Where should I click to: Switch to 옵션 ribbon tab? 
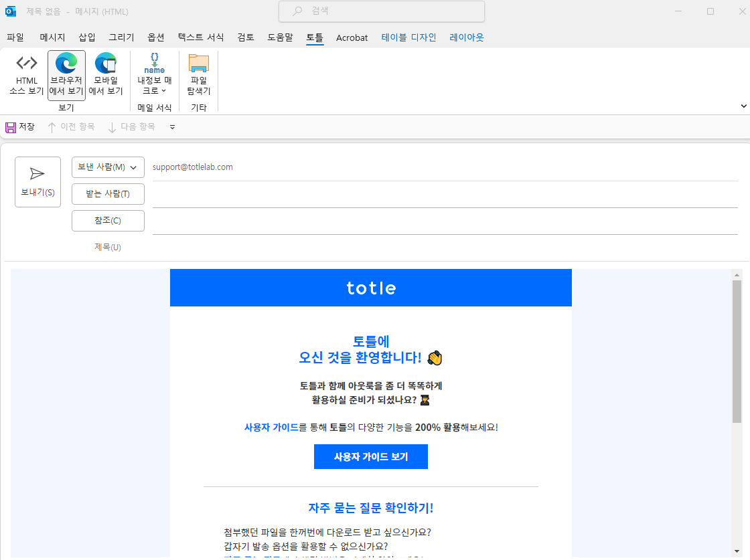pyautogui.click(x=156, y=37)
